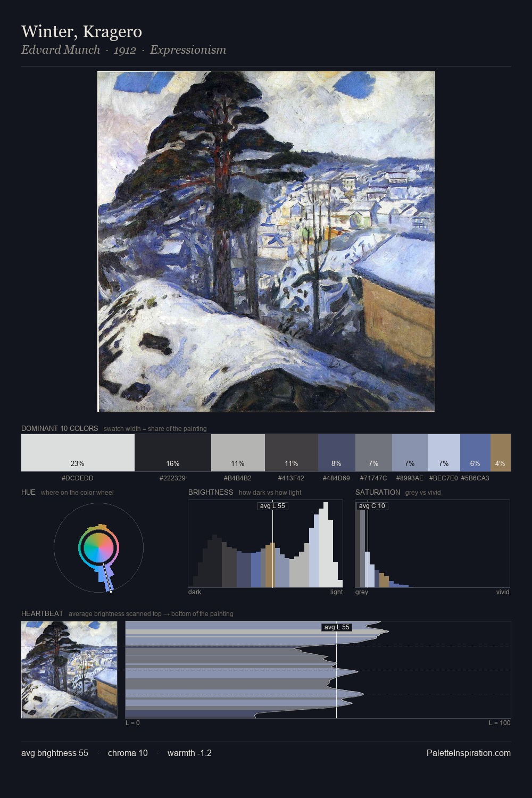
Task: Click the 'grey' saturation axis label
Action: [x=362, y=592]
